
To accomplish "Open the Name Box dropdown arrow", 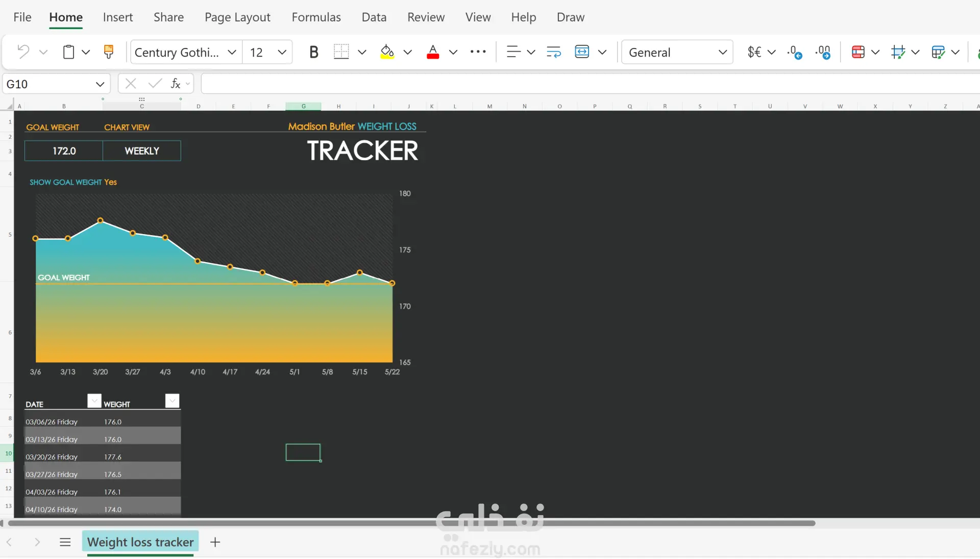I will point(100,84).
